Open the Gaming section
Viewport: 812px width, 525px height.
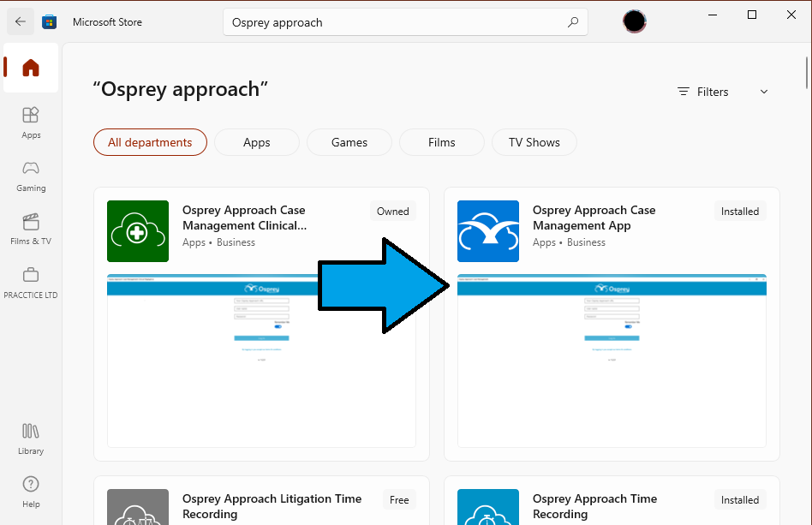[x=31, y=176]
